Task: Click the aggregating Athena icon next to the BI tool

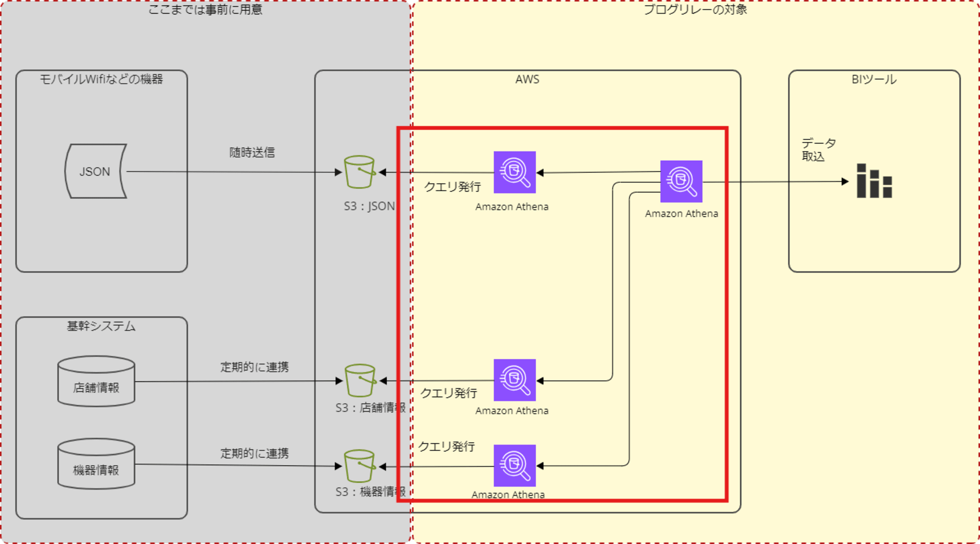Action: coord(681,181)
